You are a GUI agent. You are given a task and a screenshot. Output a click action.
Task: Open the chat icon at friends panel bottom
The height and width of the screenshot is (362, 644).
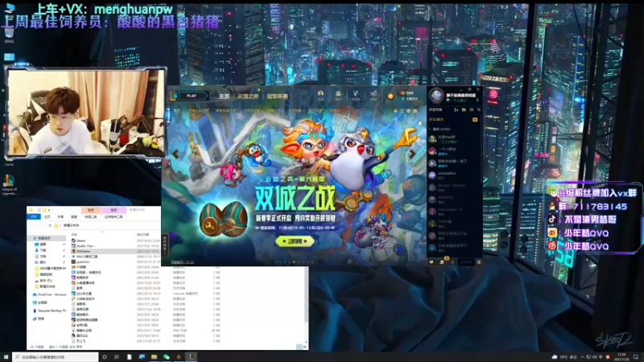click(x=431, y=262)
